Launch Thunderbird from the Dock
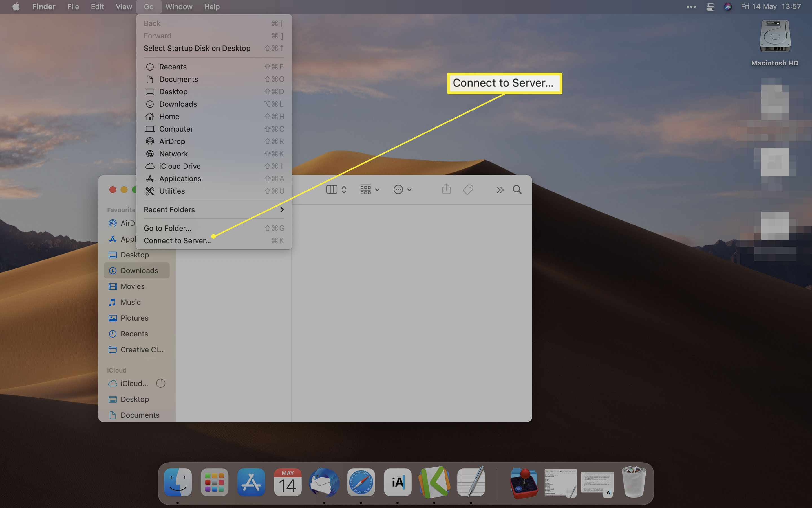This screenshot has height=508, width=812. 324,483
